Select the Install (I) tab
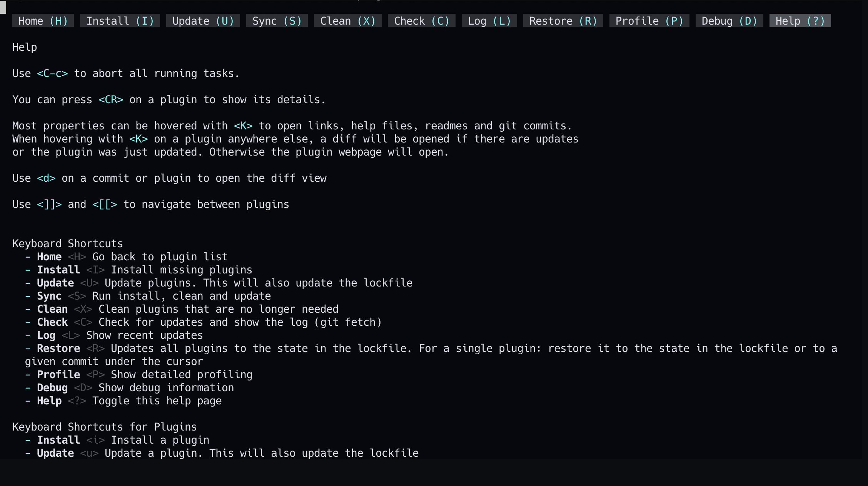This screenshot has width=868, height=486. pyautogui.click(x=120, y=21)
